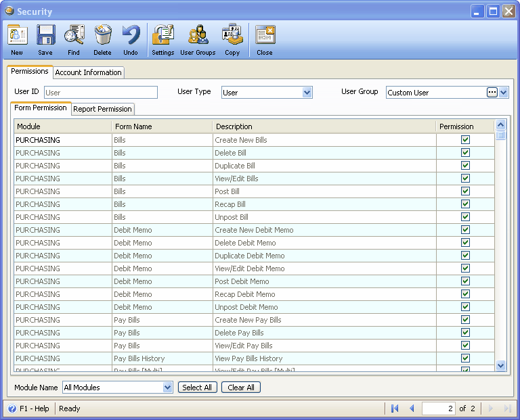Click the record number field showing 2
The image size is (520, 420).
tap(438, 409)
